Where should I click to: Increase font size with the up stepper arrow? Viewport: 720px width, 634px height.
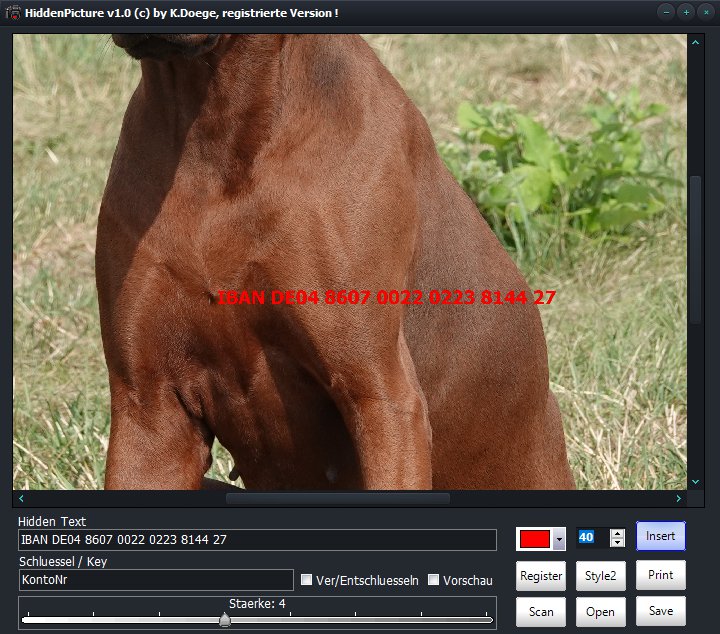pos(617,533)
